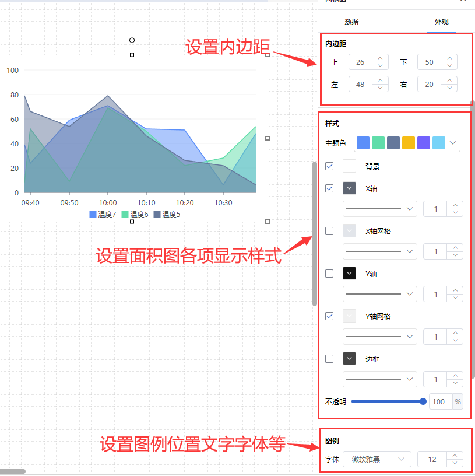The height and width of the screenshot is (476, 475).
Task: Open the Y轴 line style dropdown
Action: pos(380,294)
